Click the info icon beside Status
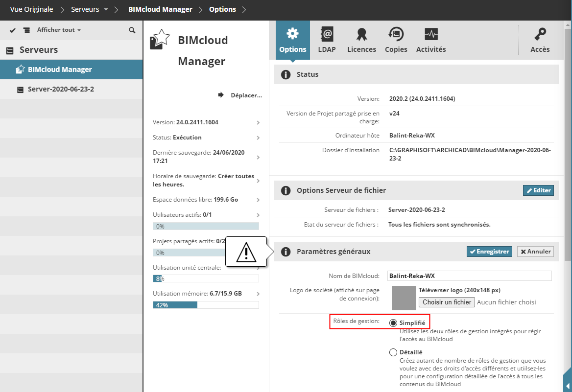 pos(286,75)
